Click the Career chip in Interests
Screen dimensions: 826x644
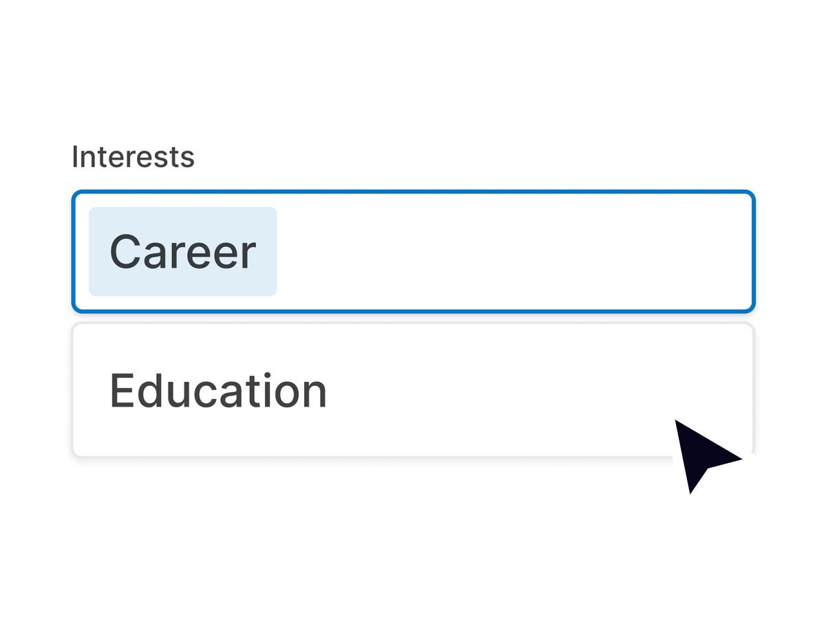183,252
